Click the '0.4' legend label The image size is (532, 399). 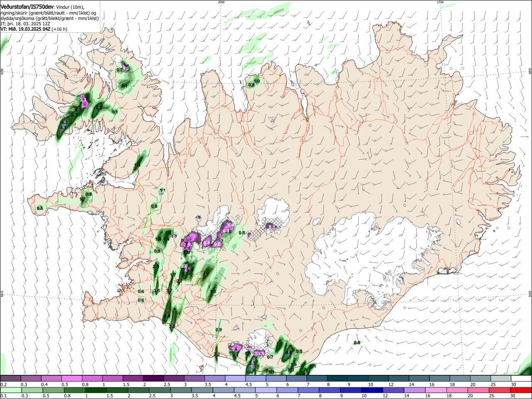pos(44,384)
